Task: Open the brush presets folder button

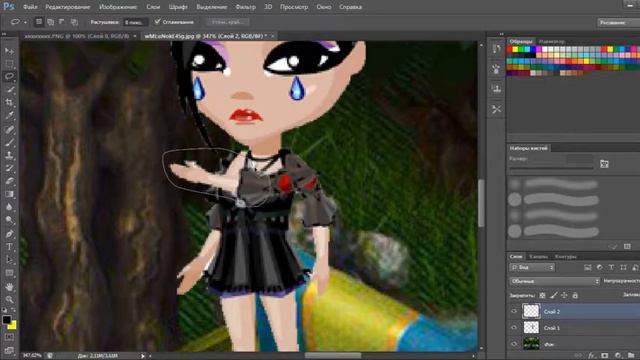Action: 604,164
